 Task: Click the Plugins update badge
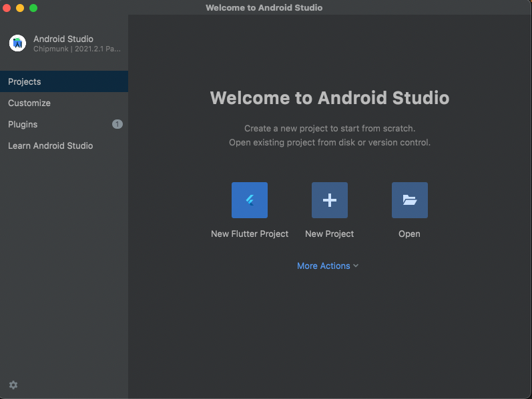(117, 124)
